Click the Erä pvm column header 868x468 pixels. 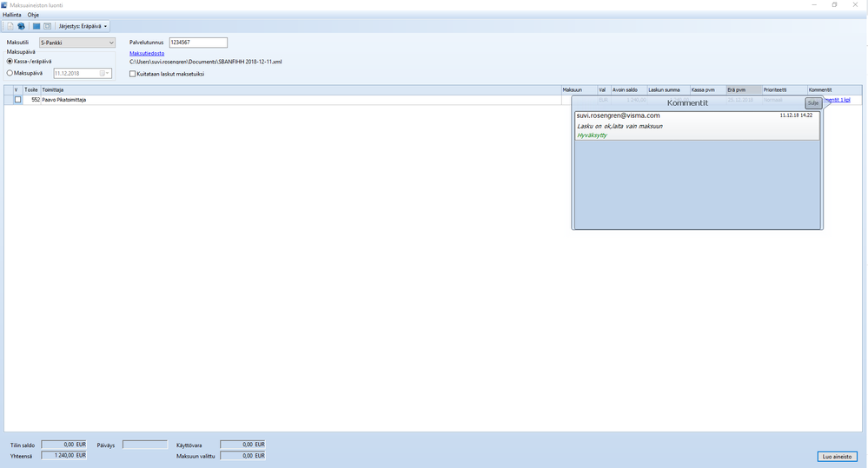[x=744, y=89]
